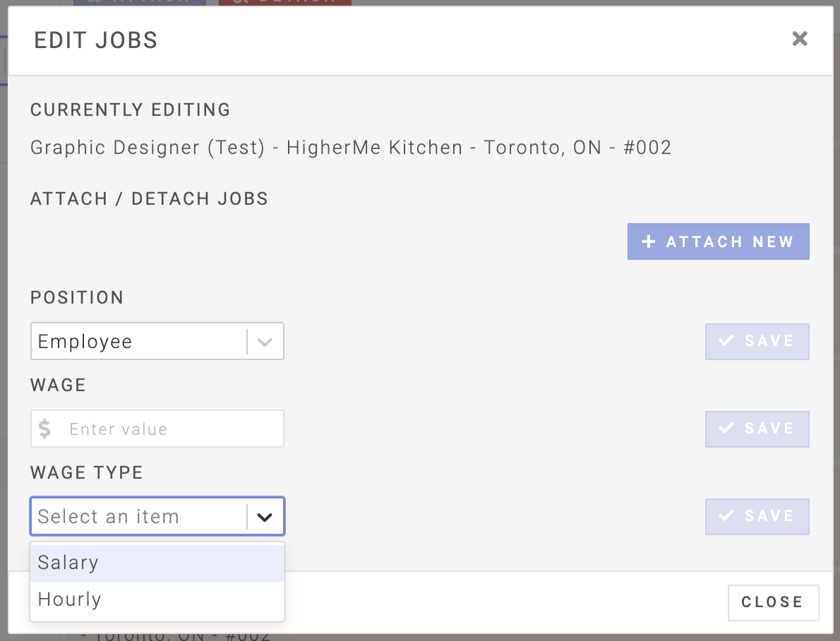Click the Edit Jobs dialog title
This screenshot has width=840, height=641.
click(x=96, y=40)
